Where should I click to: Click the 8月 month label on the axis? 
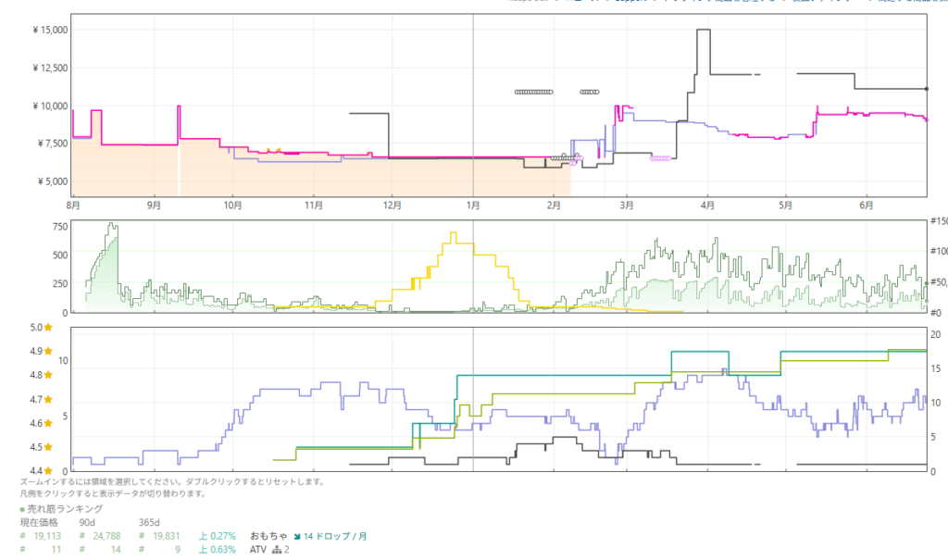73,205
